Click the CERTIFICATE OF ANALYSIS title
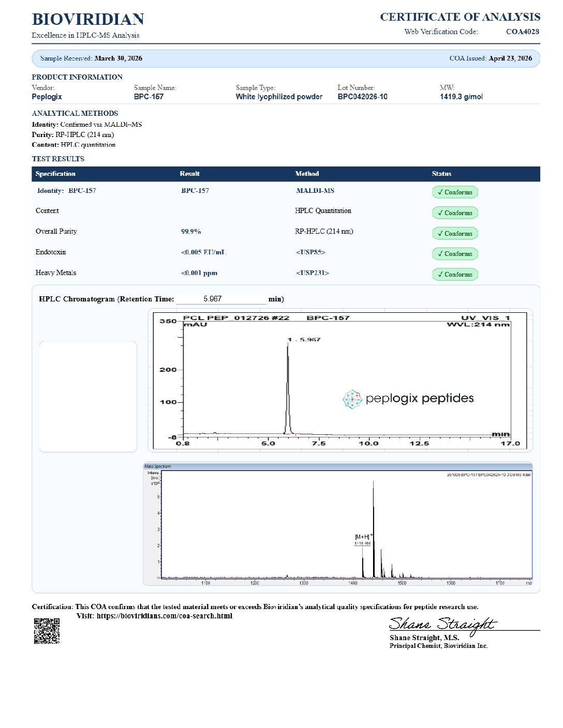The height and width of the screenshot is (728, 563). coord(460,17)
